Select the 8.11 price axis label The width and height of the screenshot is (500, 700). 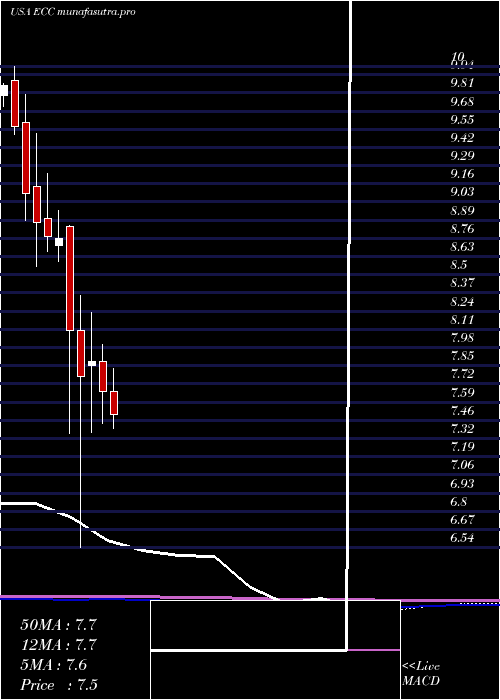(462, 320)
